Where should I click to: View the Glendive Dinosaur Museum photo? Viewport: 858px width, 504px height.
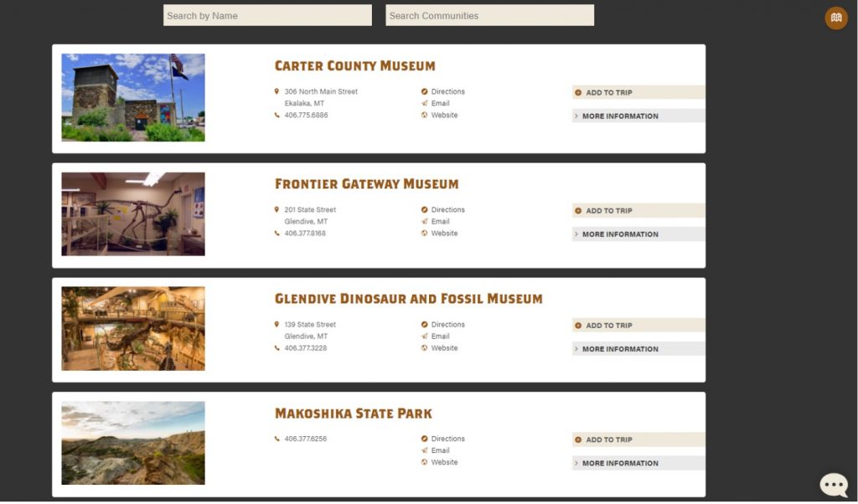[x=133, y=328]
